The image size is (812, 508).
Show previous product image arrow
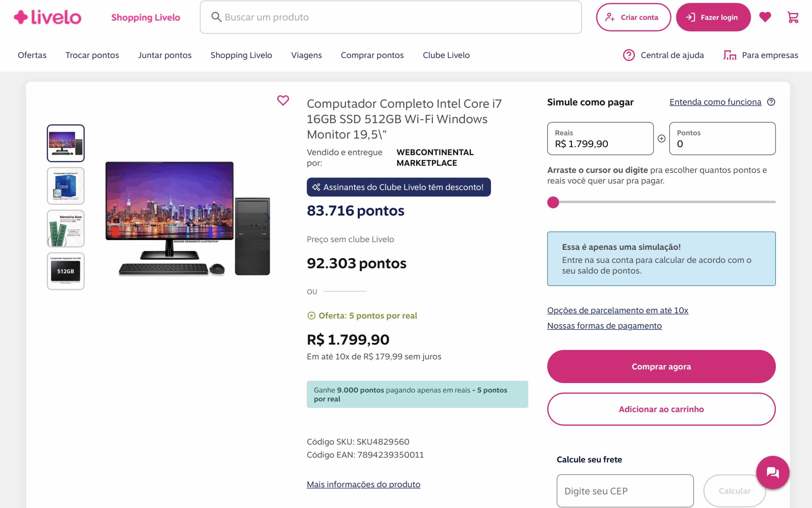pos(107,218)
